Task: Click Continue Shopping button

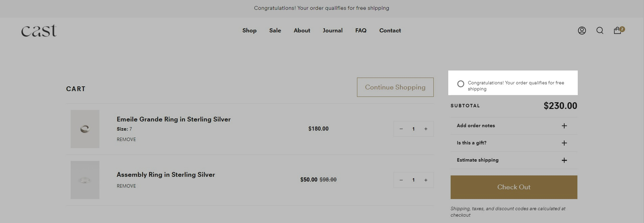Action: (x=395, y=87)
